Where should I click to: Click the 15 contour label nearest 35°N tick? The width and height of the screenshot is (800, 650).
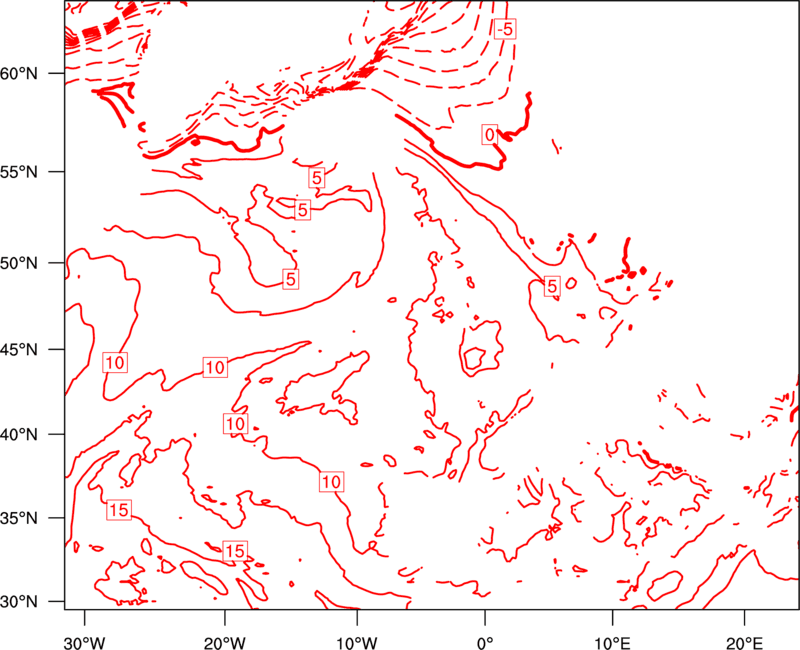tap(119, 510)
